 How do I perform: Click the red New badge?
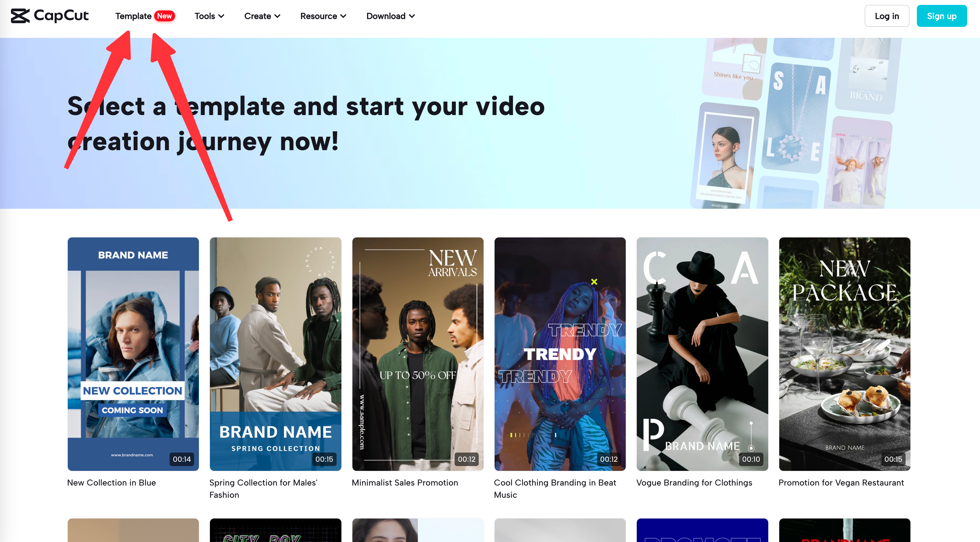pos(164,16)
